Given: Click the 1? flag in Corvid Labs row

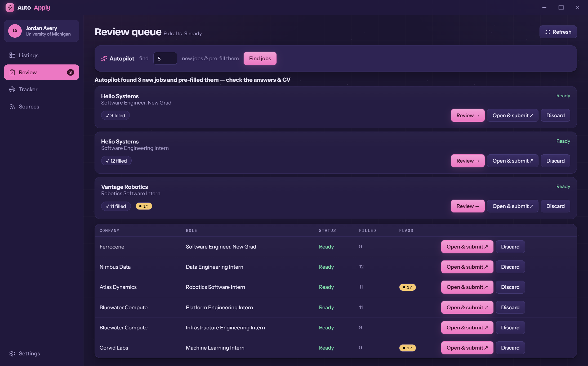Looking at the screenshot, I should pyautogui.click(x=407, y=348).
